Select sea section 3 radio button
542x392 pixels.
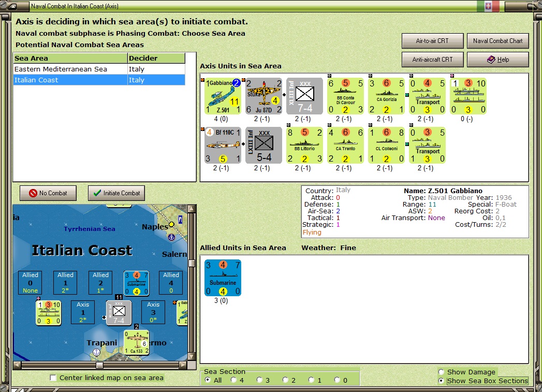[x=259, y=380]
